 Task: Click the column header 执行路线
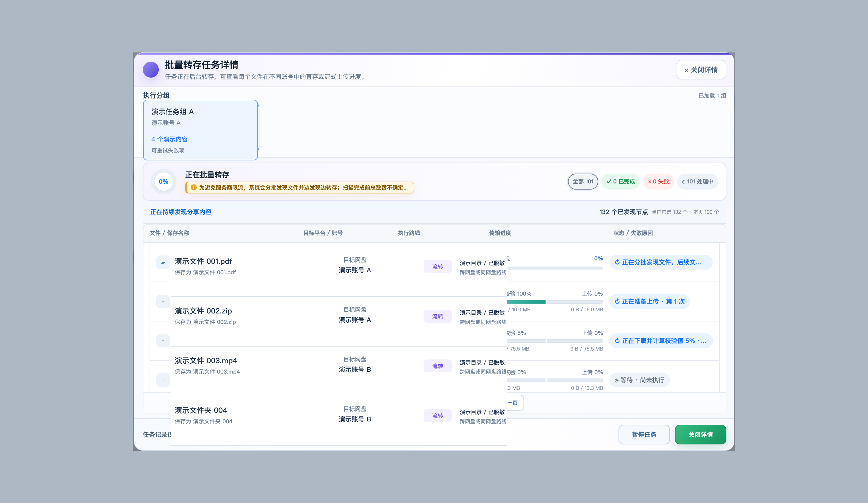tap(409, 233)
